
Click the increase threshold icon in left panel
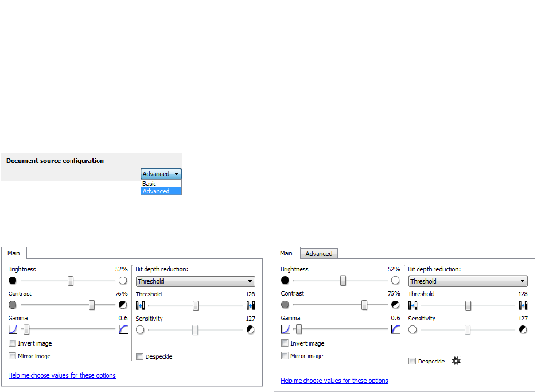tap(251, 305)
